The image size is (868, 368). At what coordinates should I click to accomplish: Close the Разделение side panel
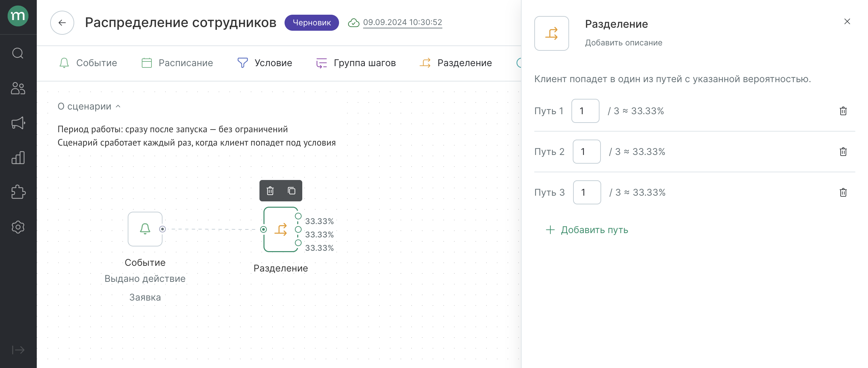(847, 21)
